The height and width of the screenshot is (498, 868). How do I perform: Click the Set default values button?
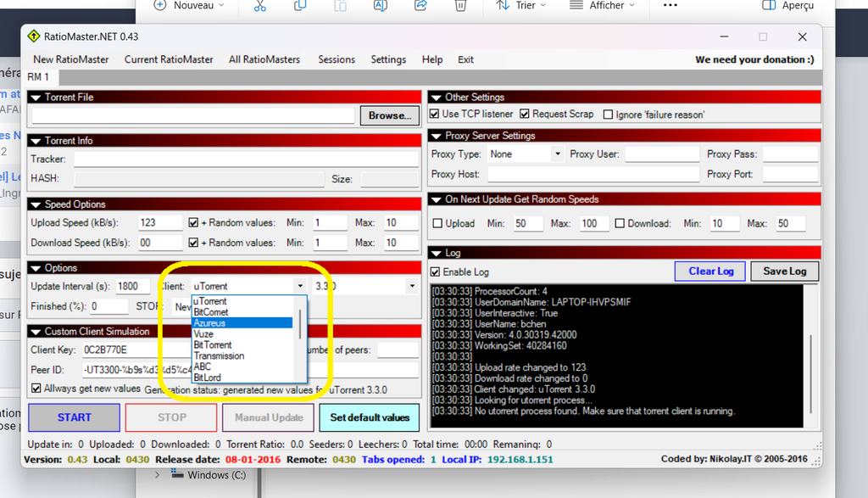tap(370, 417)
